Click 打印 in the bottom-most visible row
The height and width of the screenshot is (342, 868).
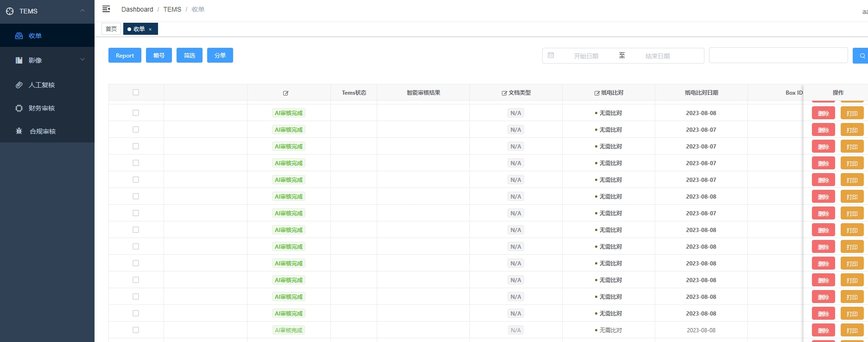pyautogui.click(x=852, y=330)
